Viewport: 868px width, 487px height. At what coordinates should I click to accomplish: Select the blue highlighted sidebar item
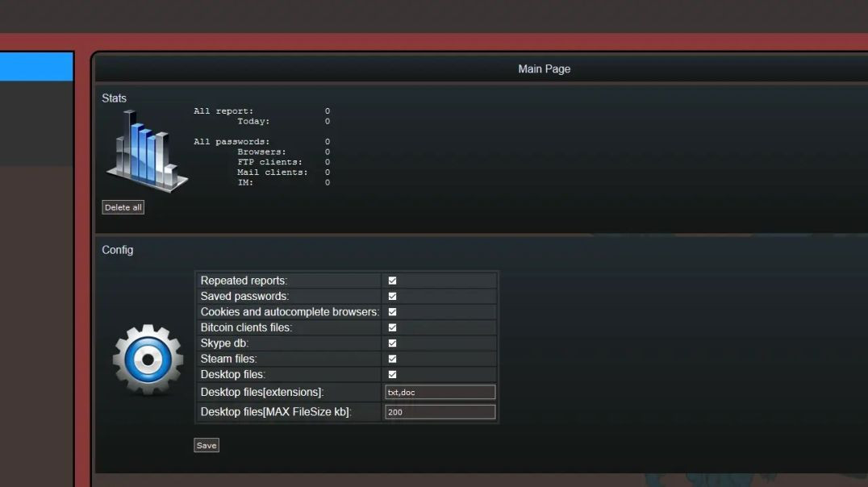(x=36, y=67)
